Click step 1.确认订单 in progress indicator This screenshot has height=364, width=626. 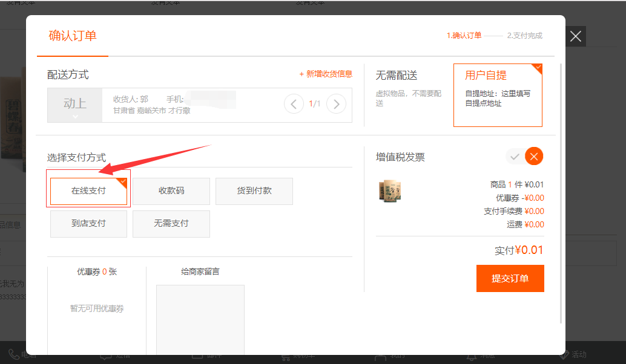(464, 36)
